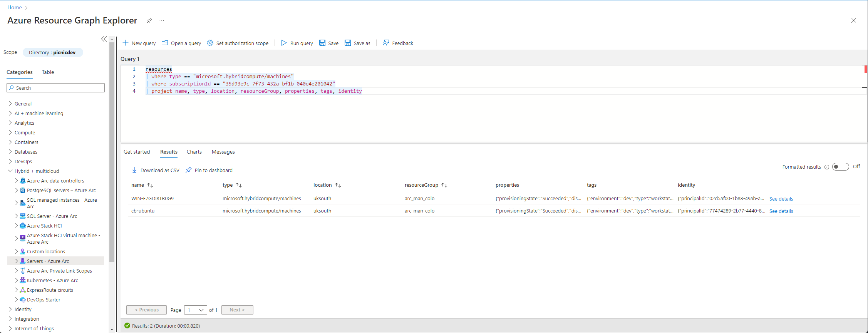This screenshot has height=333, width=868.
Task: Click the Formatted results info icon
Action: pos(827,167)
